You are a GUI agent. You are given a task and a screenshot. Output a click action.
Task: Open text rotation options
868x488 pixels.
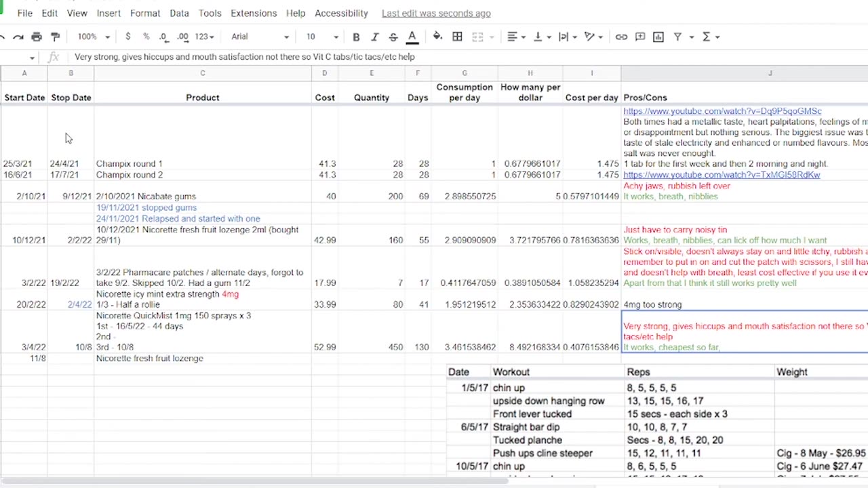tap(593, 37)
